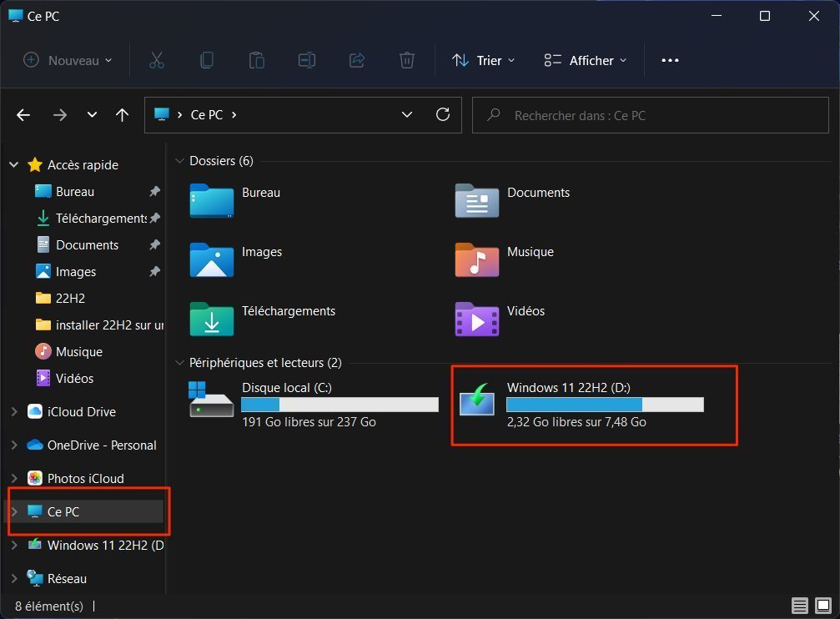Image resolution: width=840 pixels, height=619 pixels.
Task: Select Windows 11 22H2 (D:) in sidebar
Action: (105, 545)
